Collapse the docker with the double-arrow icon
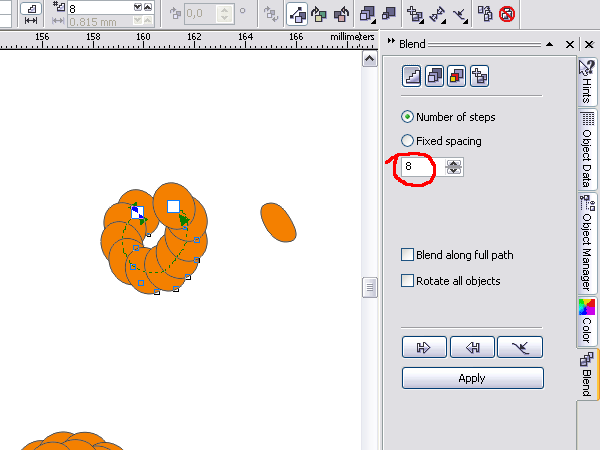The height and width of the screenshot is (450, 600). pyautogui.click(x=391, y=41)
